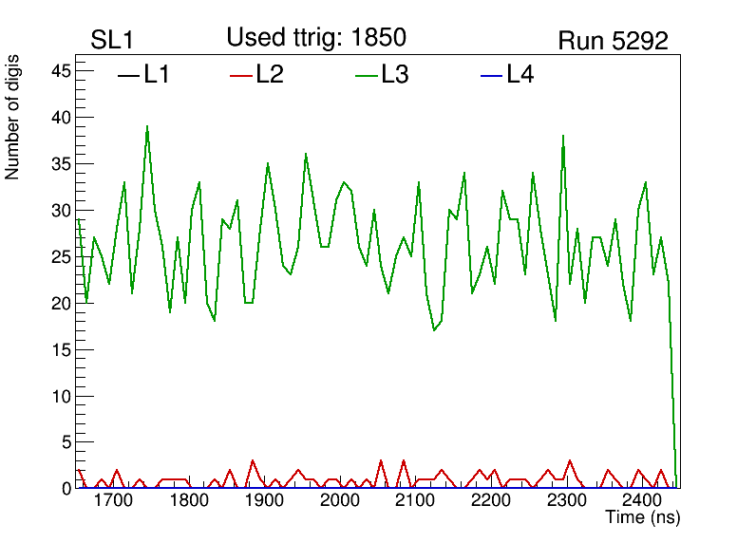756x543 pixels.
Task: Click the blue L4 legend line sample
Action: click(491, 76)
